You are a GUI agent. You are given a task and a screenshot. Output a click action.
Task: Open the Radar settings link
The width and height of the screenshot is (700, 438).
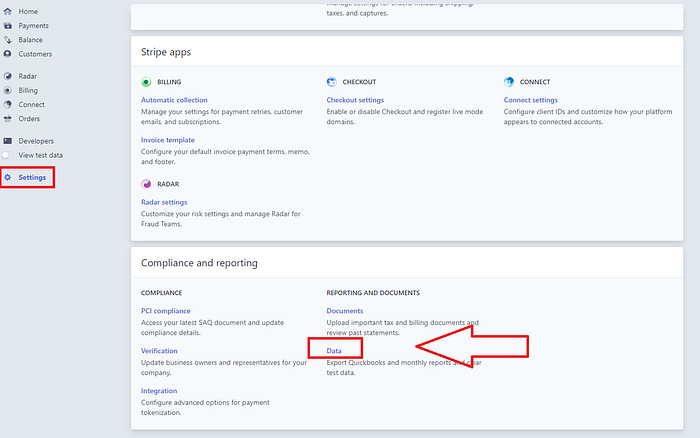pyautogui.click(x=164, y=202)
